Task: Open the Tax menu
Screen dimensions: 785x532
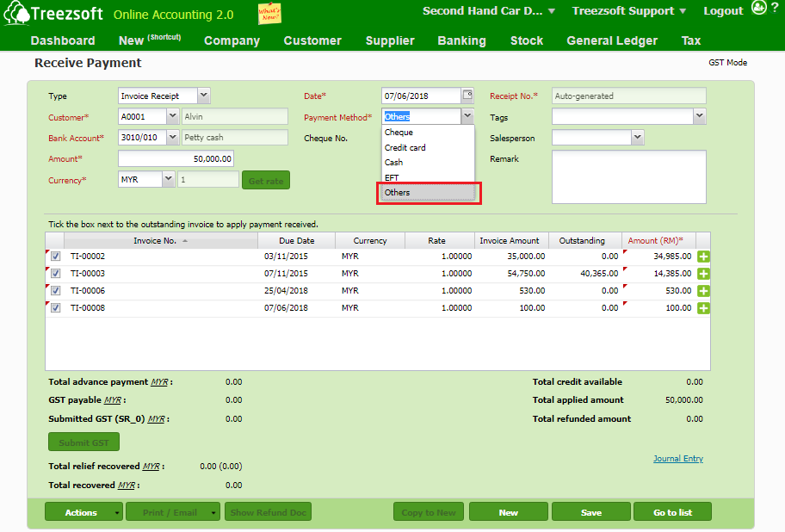Action: (x=691, y=40)
